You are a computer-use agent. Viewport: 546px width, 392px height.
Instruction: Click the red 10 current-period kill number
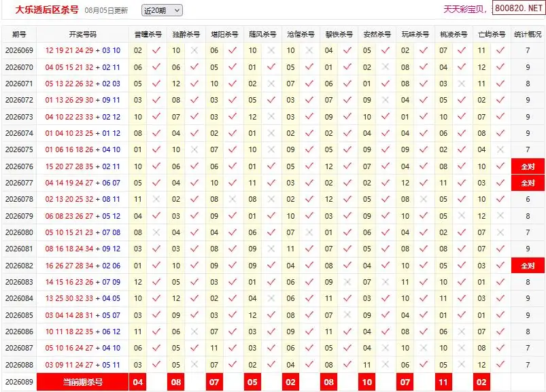pos(366,382)
